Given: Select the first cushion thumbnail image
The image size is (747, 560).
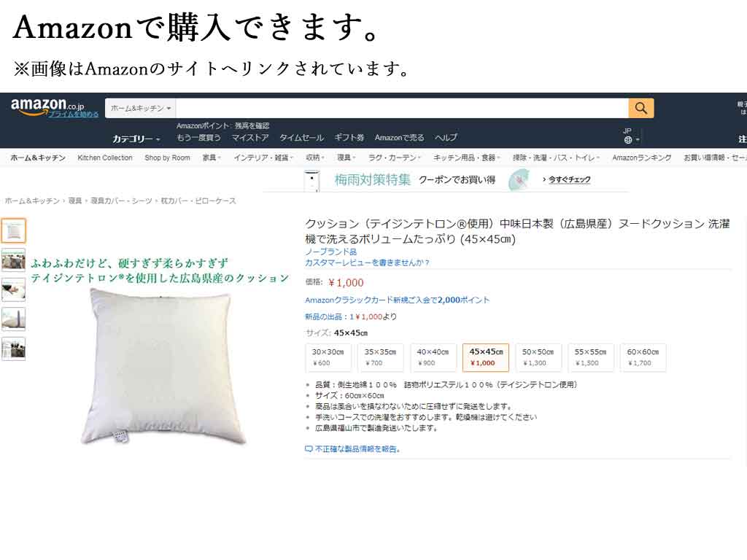Looking at the screenshot, I should click(14, 231).
